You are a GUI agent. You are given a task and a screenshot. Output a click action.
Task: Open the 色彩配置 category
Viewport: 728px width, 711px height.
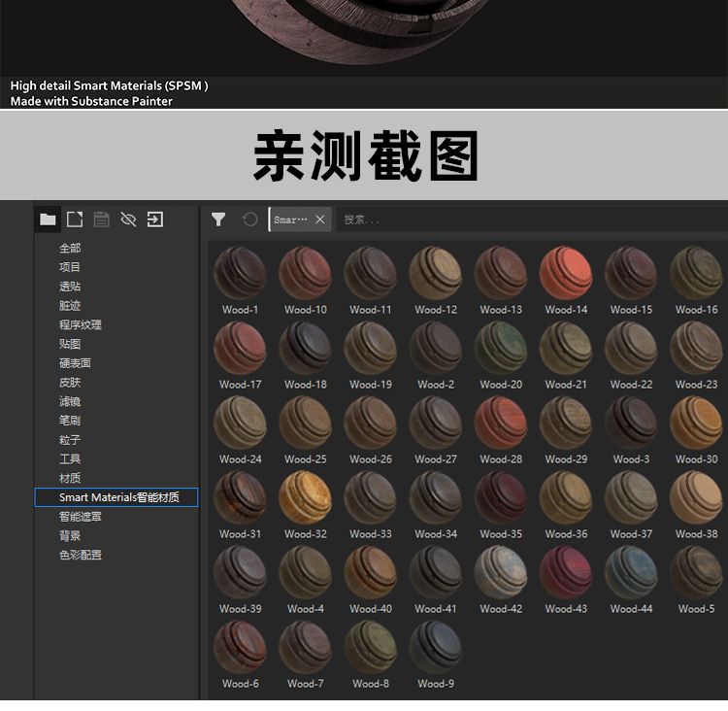(81, 555)
